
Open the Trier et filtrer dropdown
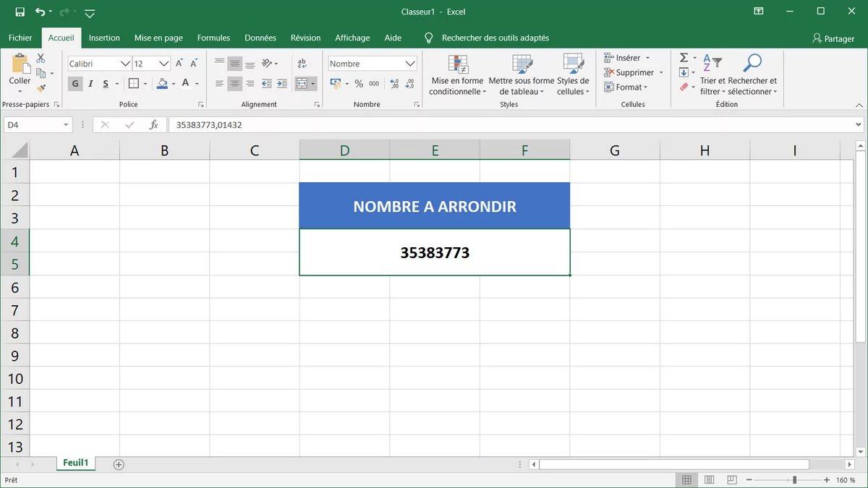point(712,75)
